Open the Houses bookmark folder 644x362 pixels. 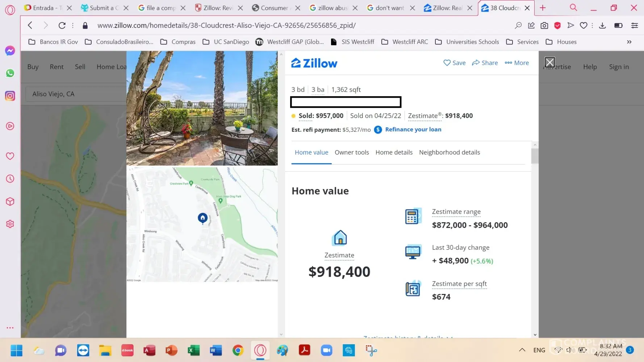(x=561, y=42)
